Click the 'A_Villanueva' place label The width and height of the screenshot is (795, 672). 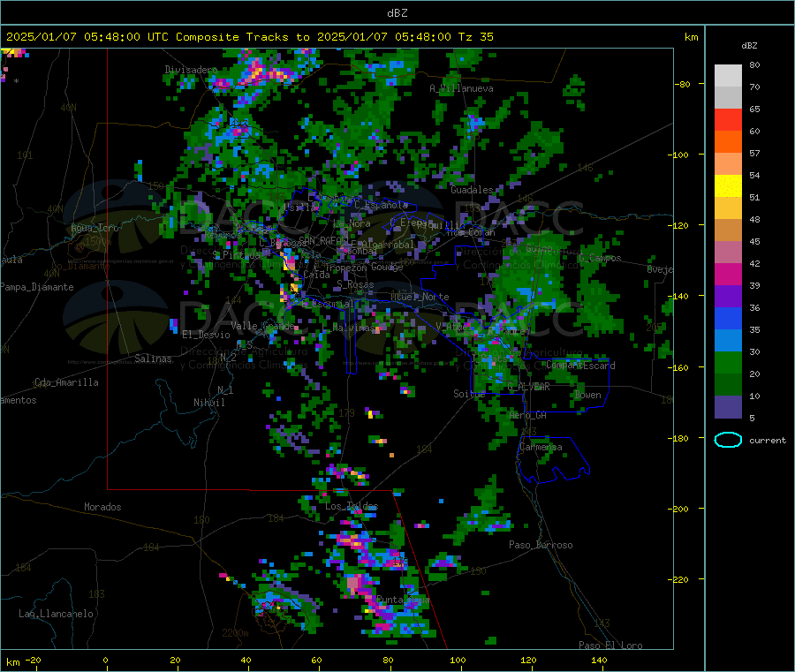coord(461,88)
